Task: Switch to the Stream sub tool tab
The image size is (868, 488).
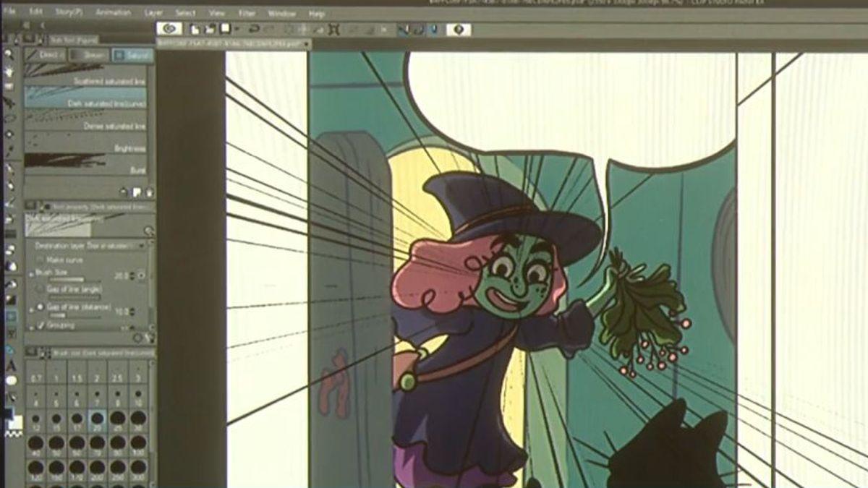Action: pos(90,55)
